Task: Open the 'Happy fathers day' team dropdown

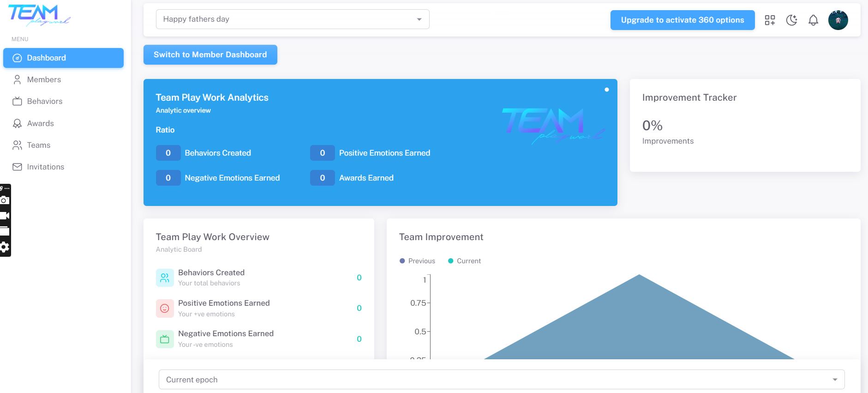Action: pyautogui.click(x=293, y=19)
